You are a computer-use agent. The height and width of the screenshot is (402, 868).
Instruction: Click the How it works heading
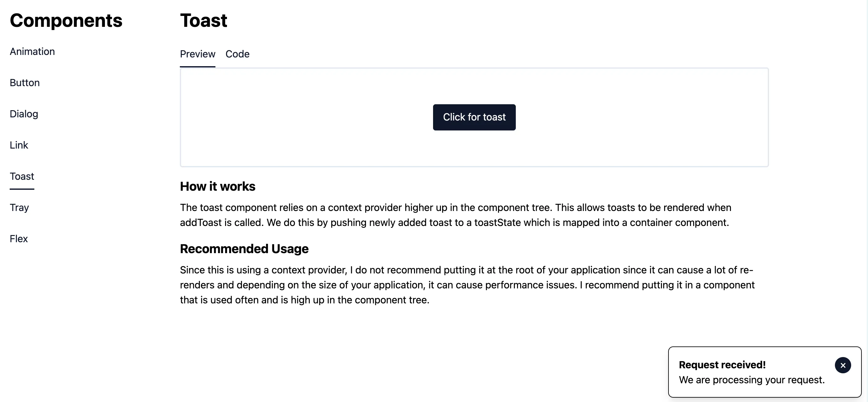pyautogui.click(x=217, y=186)
